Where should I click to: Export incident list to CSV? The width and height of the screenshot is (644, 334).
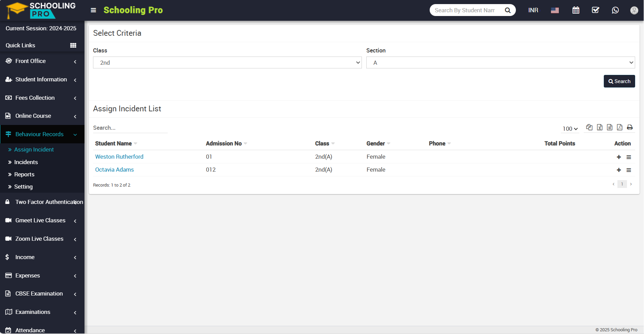(x=610, y=127)
